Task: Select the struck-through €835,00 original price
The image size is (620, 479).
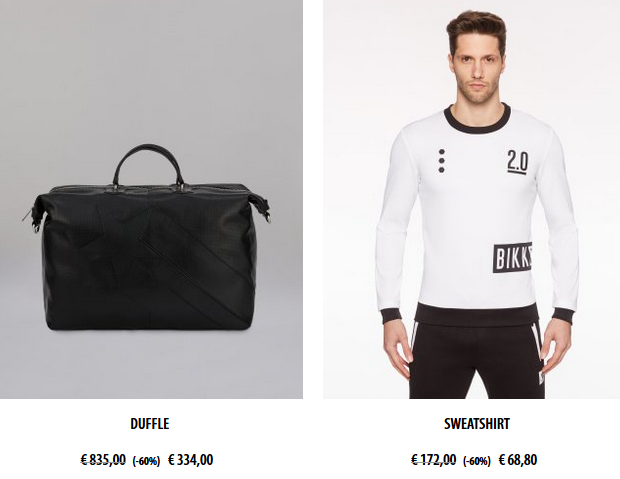Action: coord(103,460)
